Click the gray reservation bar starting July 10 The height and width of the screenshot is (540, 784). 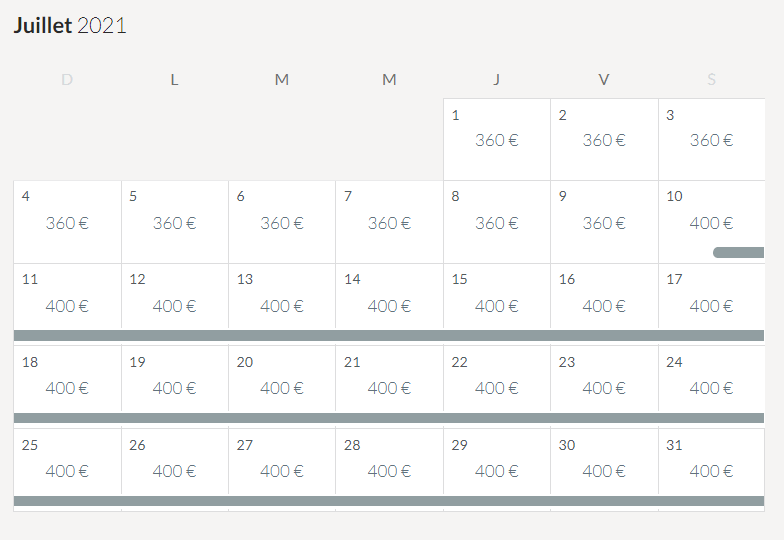pos(739,253)
